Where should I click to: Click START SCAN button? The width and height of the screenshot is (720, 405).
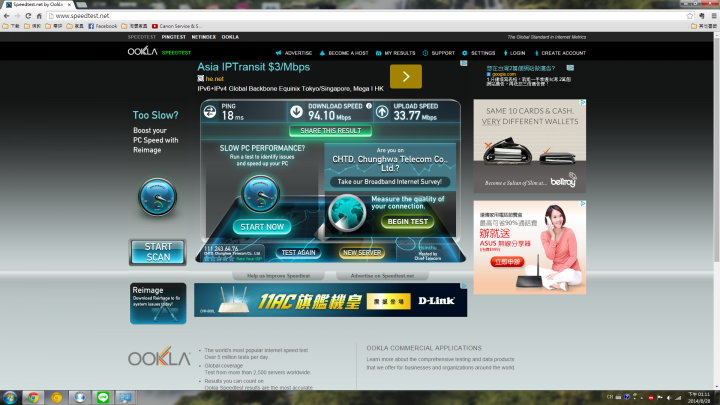coord(158,252)
